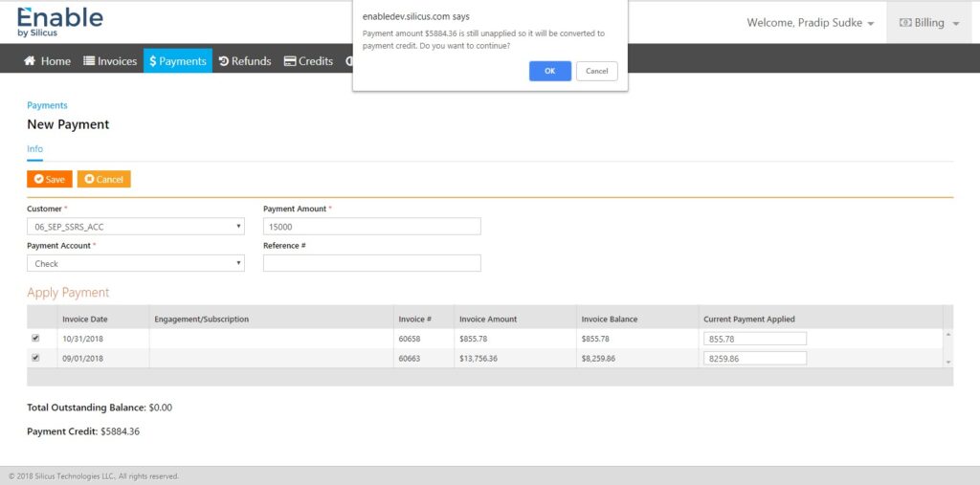Uncheck the checkbox for invoice 60658

point(35,338)
